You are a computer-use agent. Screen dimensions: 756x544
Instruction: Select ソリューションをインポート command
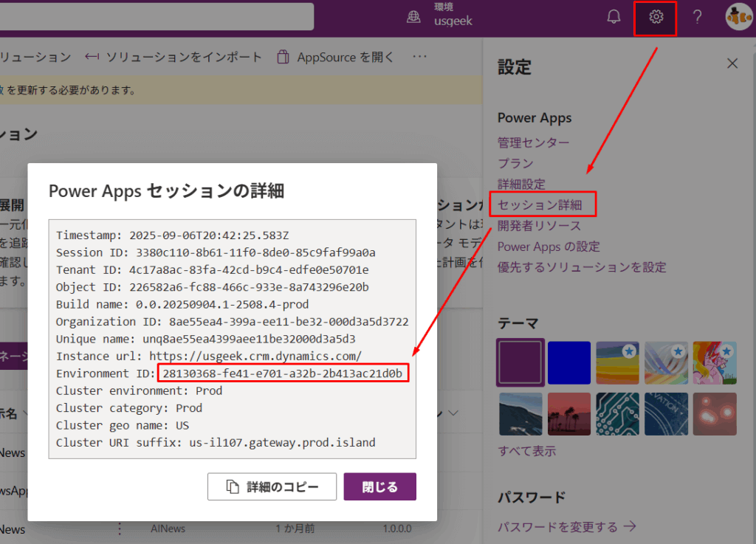(x=174, y=57)
